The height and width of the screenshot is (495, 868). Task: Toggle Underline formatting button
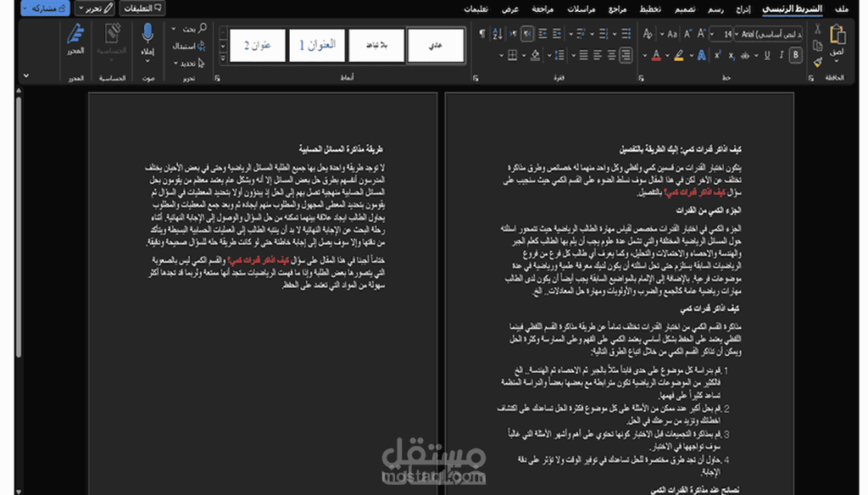click(767, 55)
